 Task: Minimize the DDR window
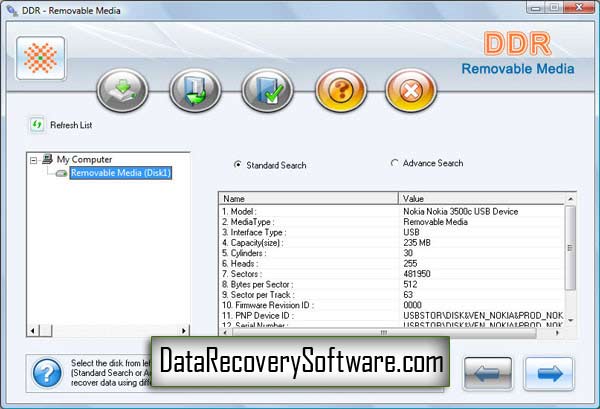point(536,8)
